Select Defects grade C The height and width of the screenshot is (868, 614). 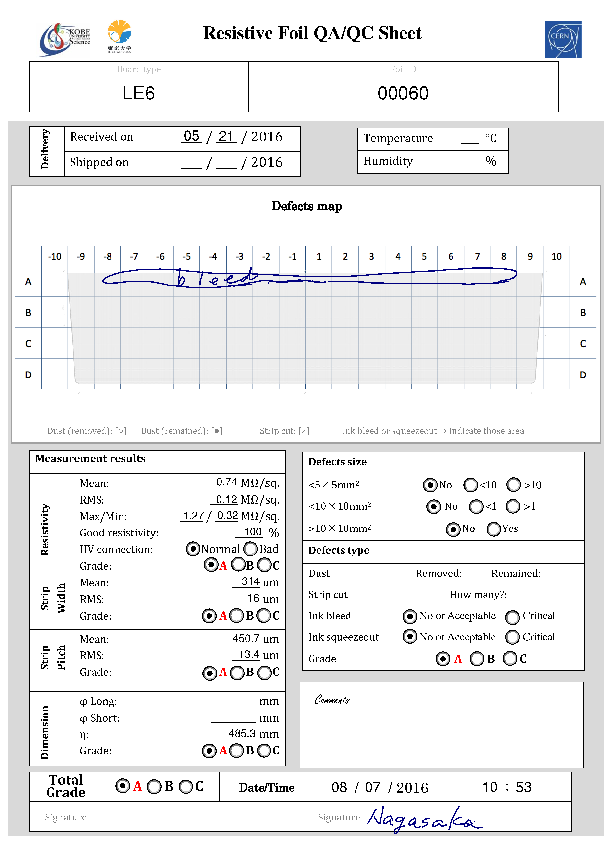510,658
